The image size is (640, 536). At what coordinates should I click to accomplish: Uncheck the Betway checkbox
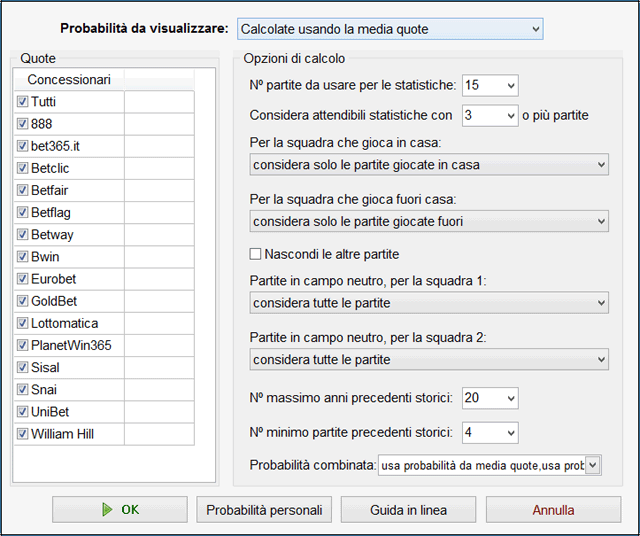click(x=22, y=234)
